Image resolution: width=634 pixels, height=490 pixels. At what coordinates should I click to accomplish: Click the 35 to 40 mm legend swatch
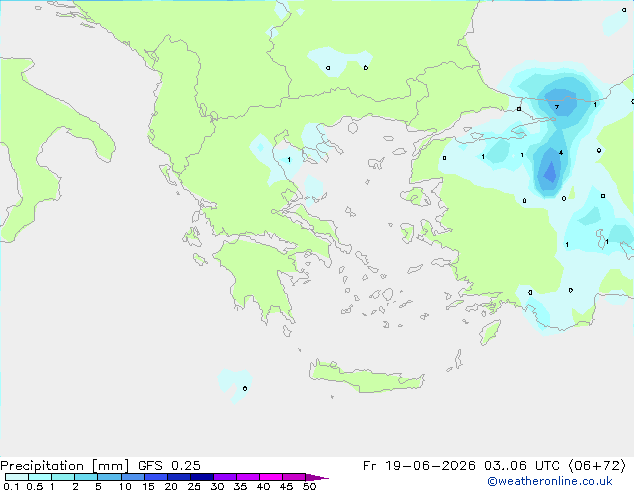(x=248, y=477)
